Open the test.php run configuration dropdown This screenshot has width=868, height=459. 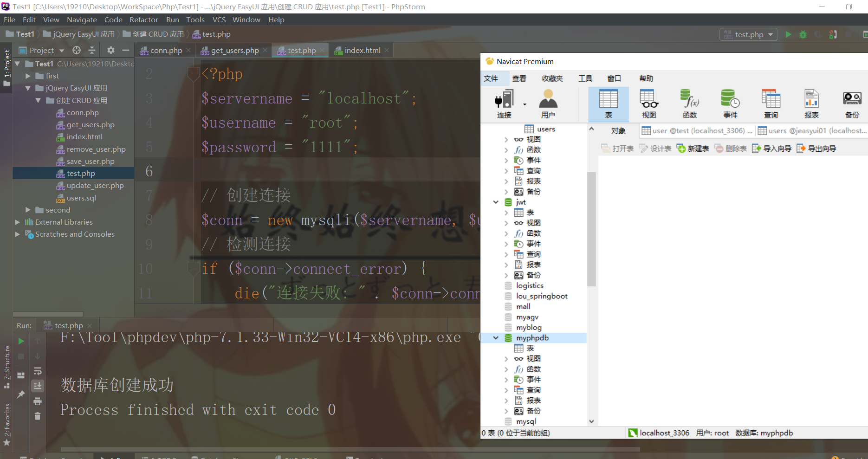[x=748, y=34]
